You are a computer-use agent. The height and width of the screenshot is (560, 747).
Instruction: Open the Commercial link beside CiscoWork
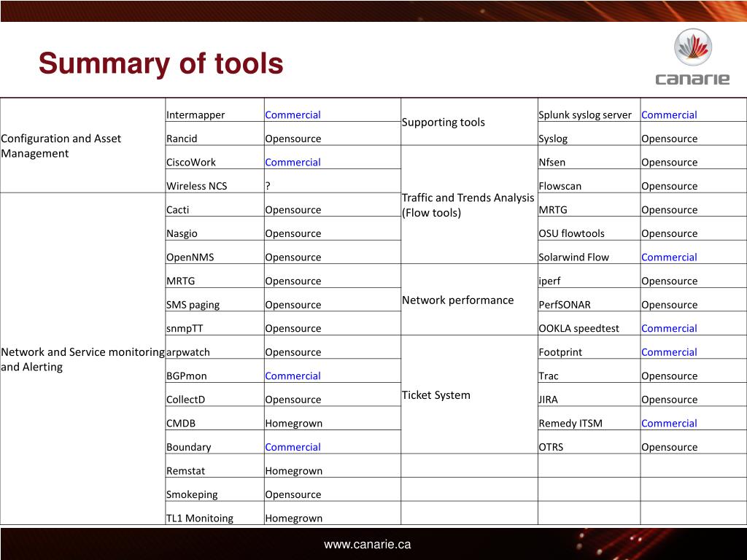point(293,163)
